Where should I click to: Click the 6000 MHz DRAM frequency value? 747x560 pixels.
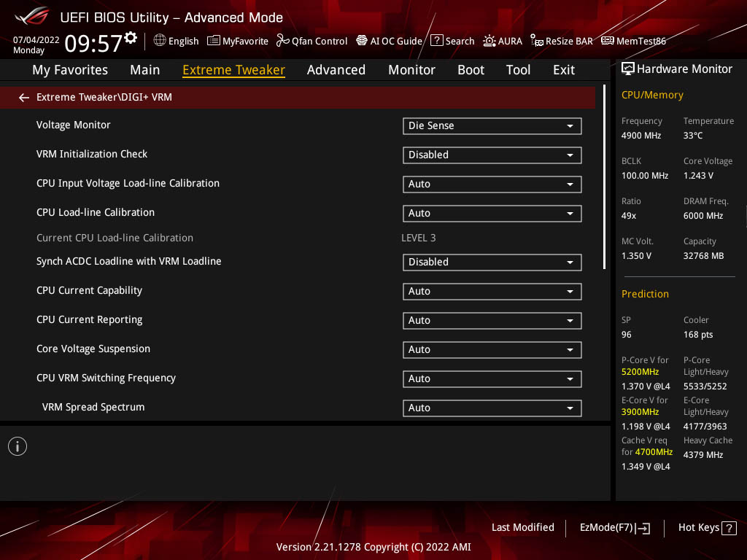(703, 216)
